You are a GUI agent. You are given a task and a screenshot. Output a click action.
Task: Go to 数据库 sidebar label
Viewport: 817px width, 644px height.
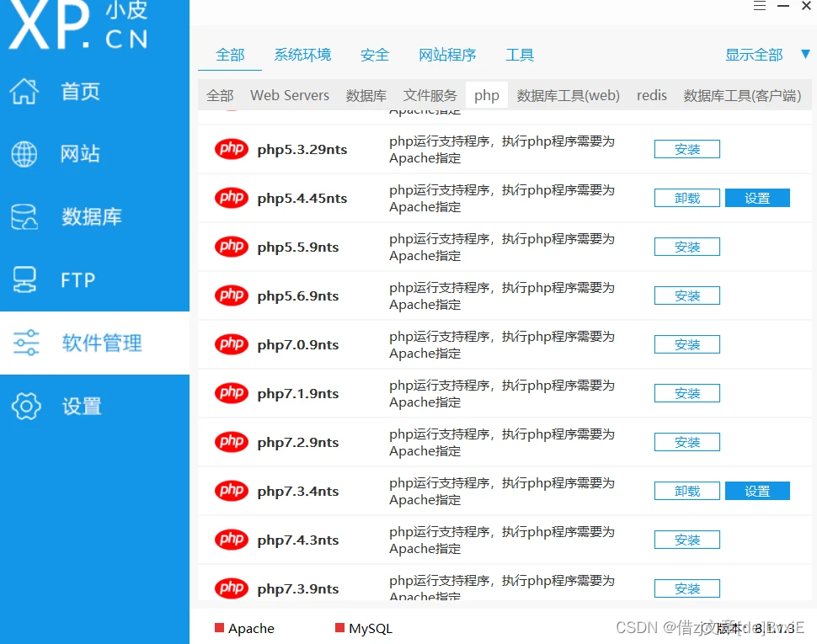(91, 217)
